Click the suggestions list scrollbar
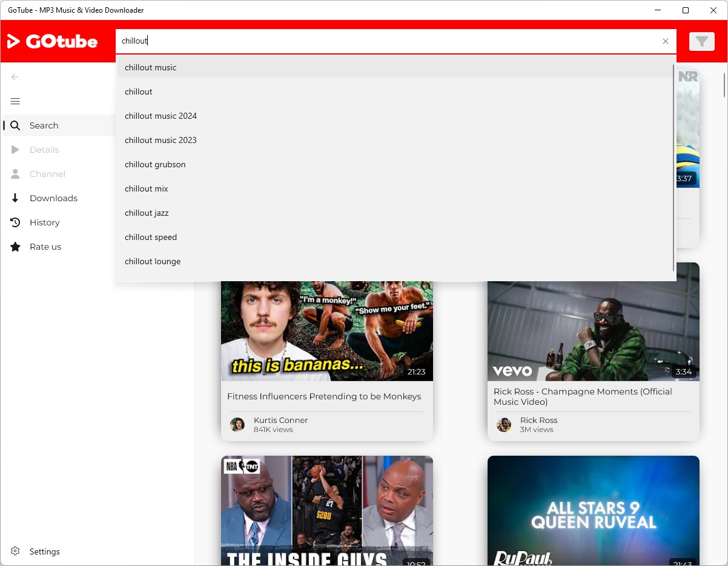Screen dimensions: 728x566 673,167
